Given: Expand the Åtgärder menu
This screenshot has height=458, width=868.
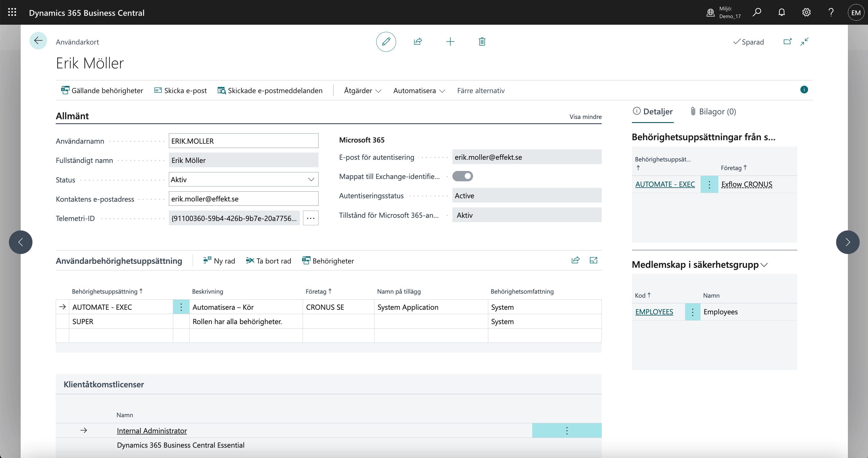Looking at the screenshot, I should [x=362, y=91].
